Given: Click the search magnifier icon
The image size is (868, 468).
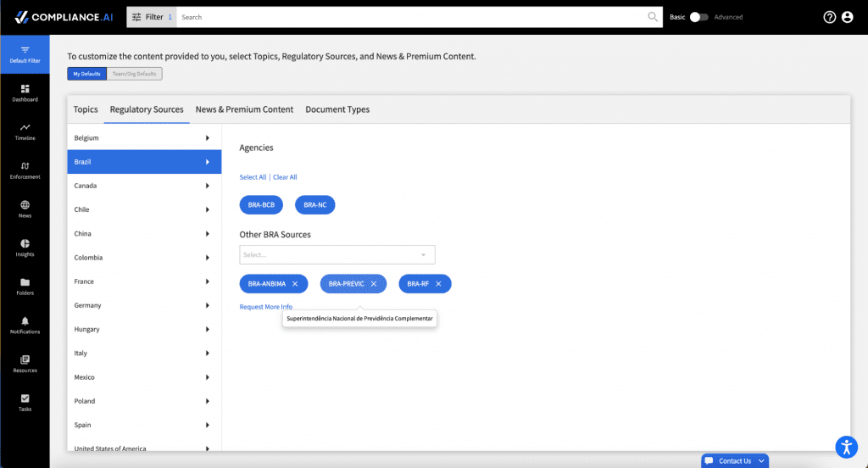Looking at the screenshot, I should pos(653,17).
